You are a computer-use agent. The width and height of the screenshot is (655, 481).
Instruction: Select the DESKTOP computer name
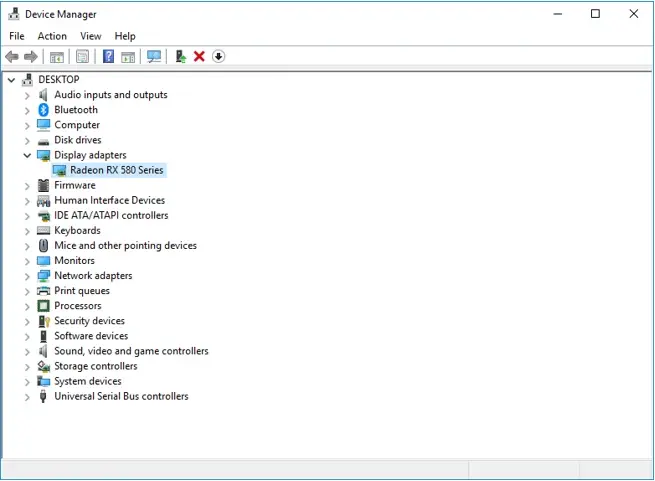coord(59,79)
